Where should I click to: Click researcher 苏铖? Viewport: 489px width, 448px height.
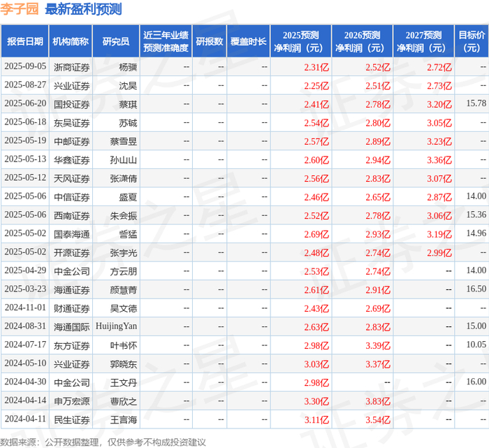(128, 123)
